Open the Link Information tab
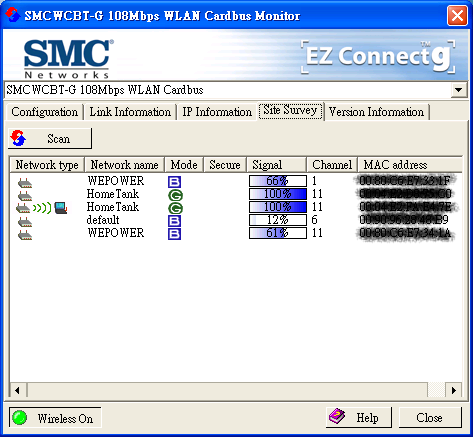This screenshot has width=473, height=437. pos(130,112)
